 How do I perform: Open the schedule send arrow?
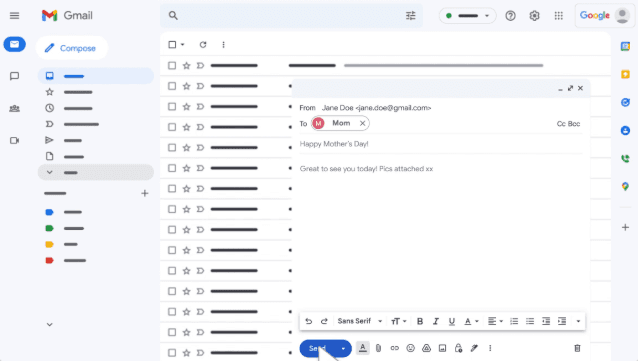[x=343, y=348]
